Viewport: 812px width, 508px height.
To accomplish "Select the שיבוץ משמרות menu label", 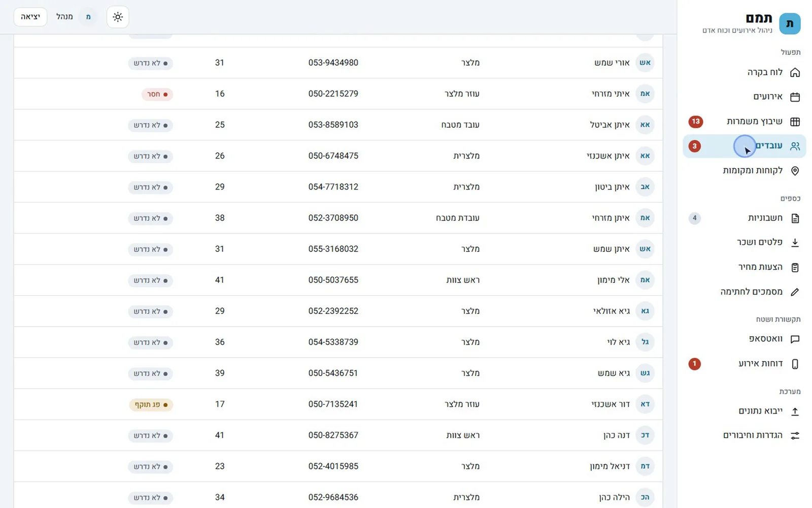I will [755, 121].
